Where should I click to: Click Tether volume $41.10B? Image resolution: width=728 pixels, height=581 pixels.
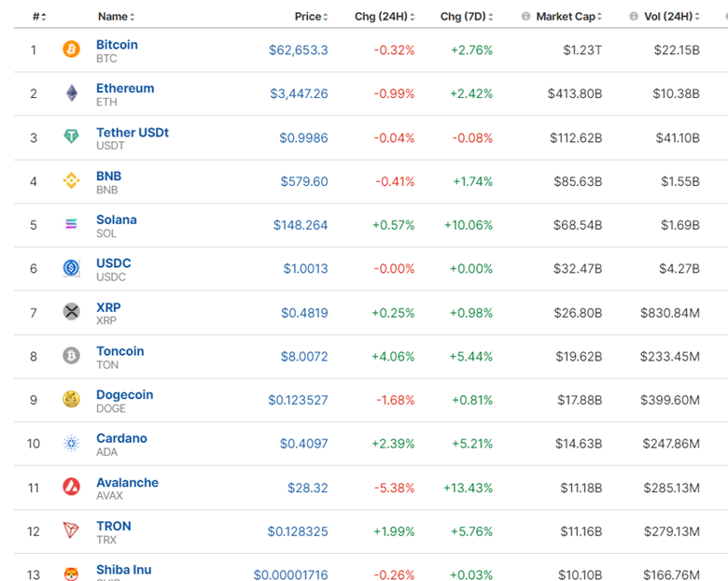tap(678, 137)
